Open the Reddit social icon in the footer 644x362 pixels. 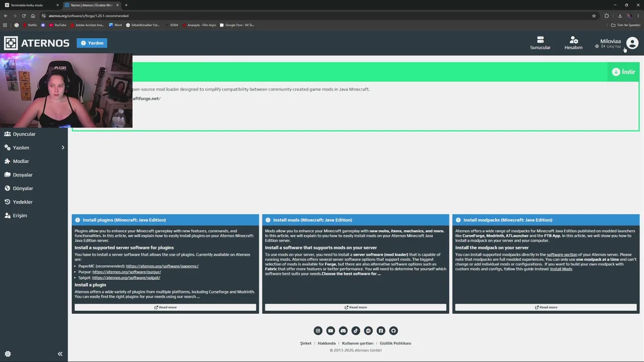(368, 331)
